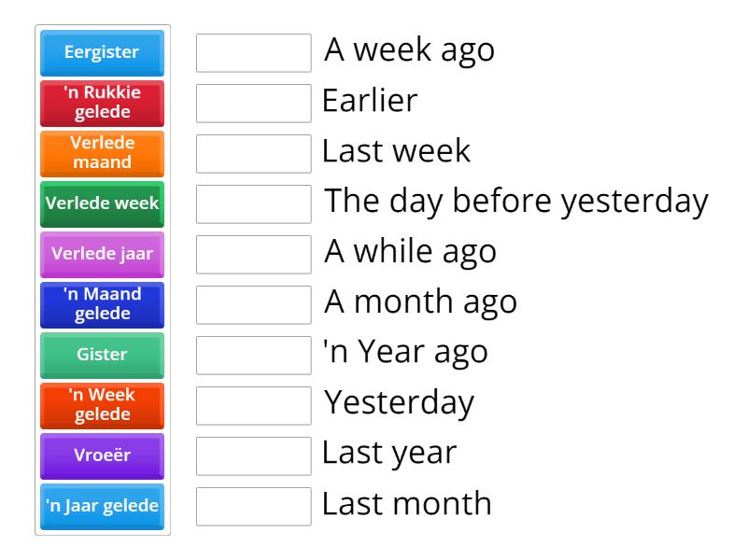Click the box next to 'n Year ago
This screenshot has width=747, height=560.
254,356
